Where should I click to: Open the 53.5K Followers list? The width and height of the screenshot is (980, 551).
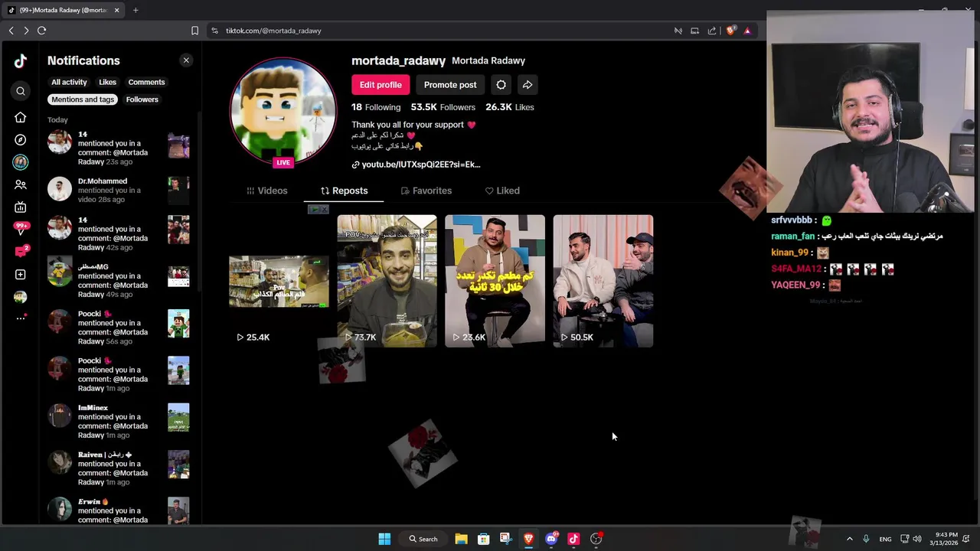(443, 107)
